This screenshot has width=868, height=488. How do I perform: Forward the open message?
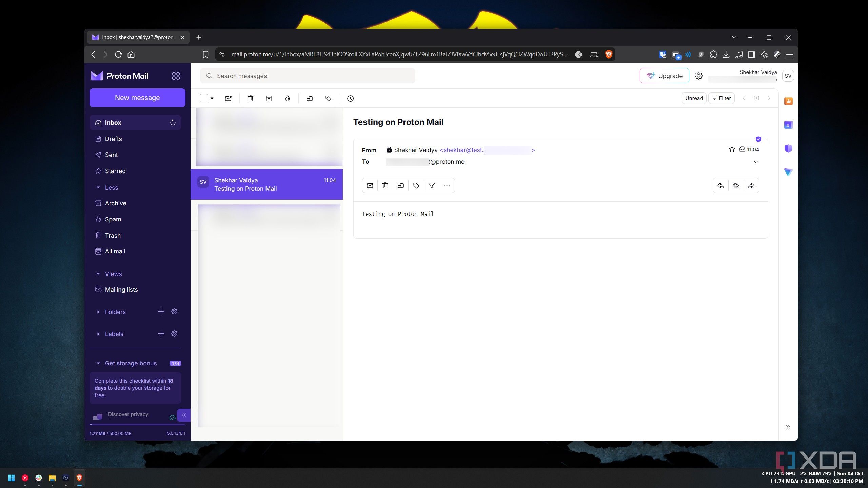tap(751, 185)
